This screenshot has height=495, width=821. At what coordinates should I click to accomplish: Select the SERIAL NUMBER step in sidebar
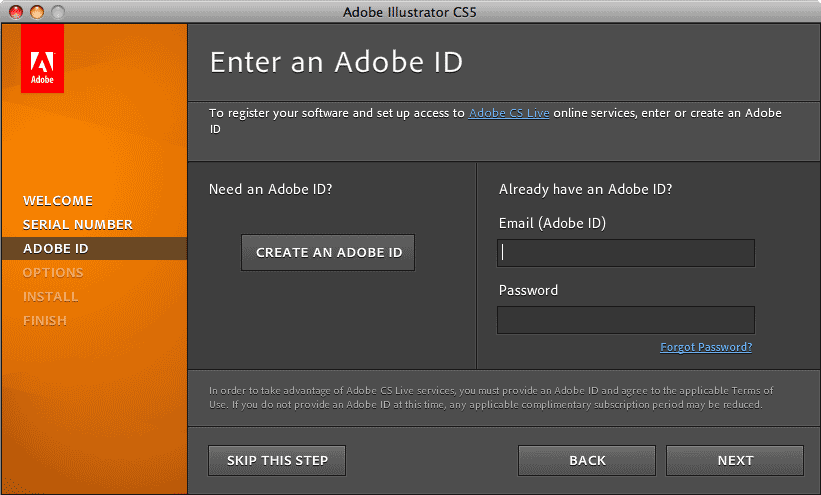pos(77,225)
